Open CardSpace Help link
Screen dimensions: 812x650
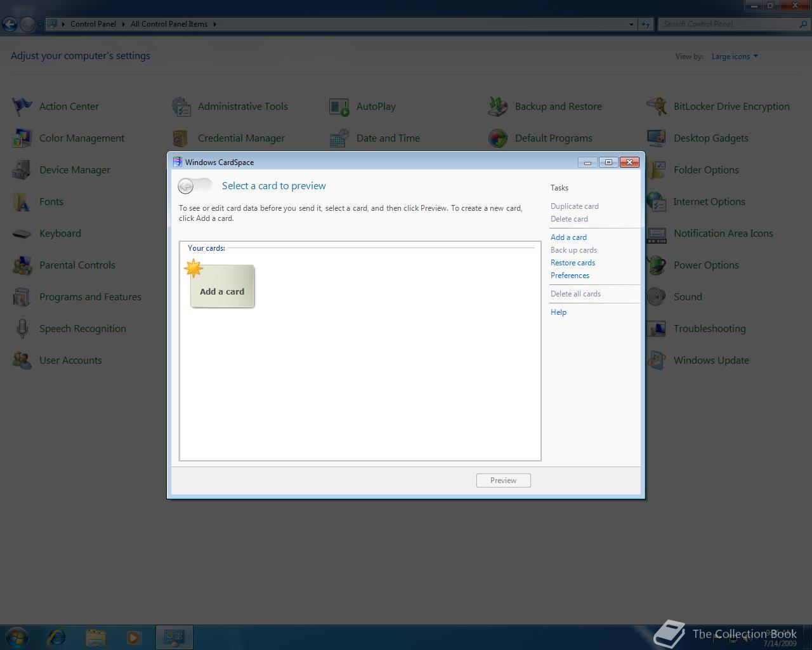(x=558, y=312)
